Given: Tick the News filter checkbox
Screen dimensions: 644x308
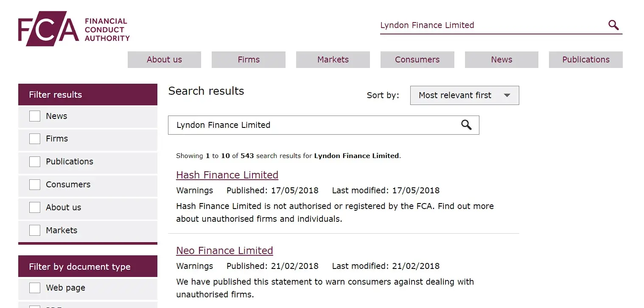Looking at the screenshot, I should 35,116.
